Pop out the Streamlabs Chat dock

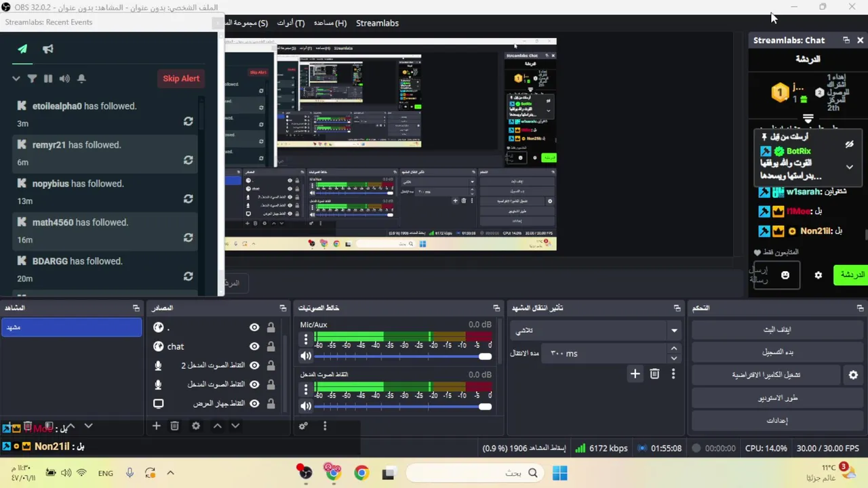point(846,40)
